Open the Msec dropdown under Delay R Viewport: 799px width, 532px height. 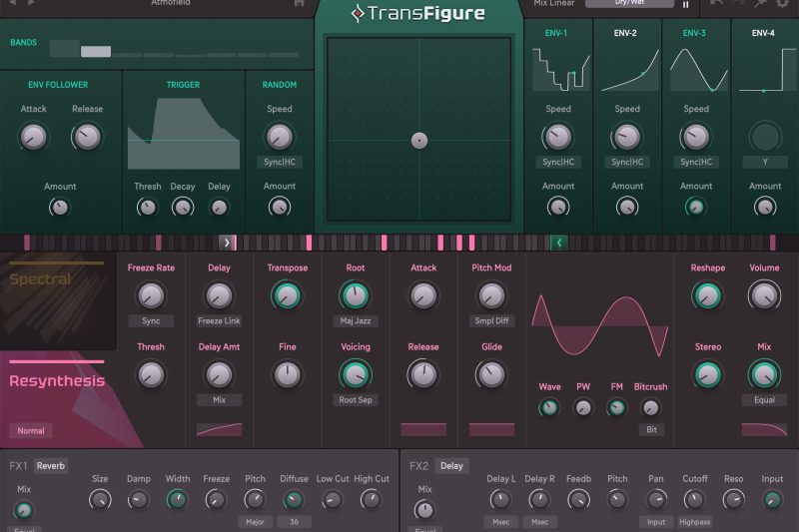click(539, 522)
